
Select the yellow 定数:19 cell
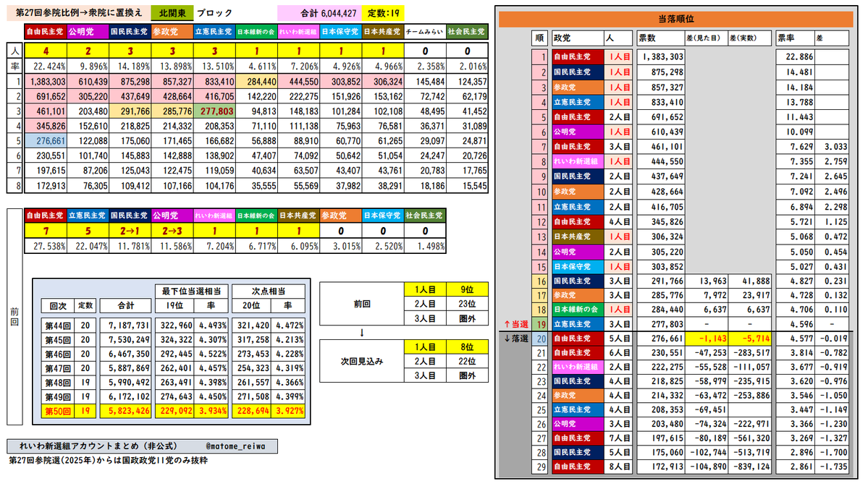coord(383,13)
